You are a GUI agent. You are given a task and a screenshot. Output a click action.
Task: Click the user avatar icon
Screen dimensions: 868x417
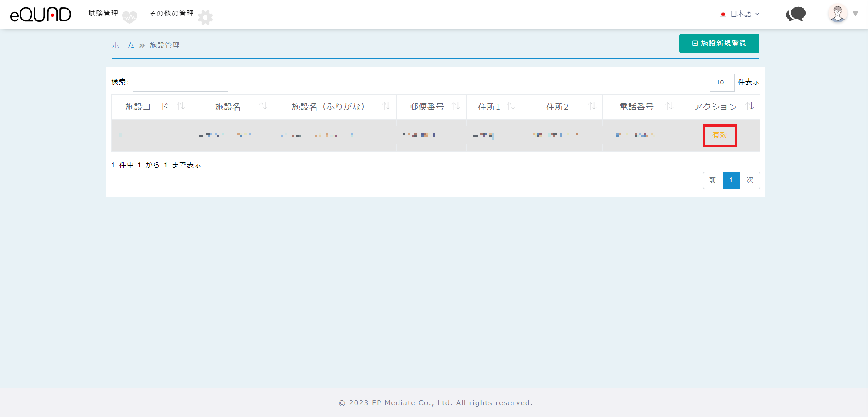click(838, 14)
